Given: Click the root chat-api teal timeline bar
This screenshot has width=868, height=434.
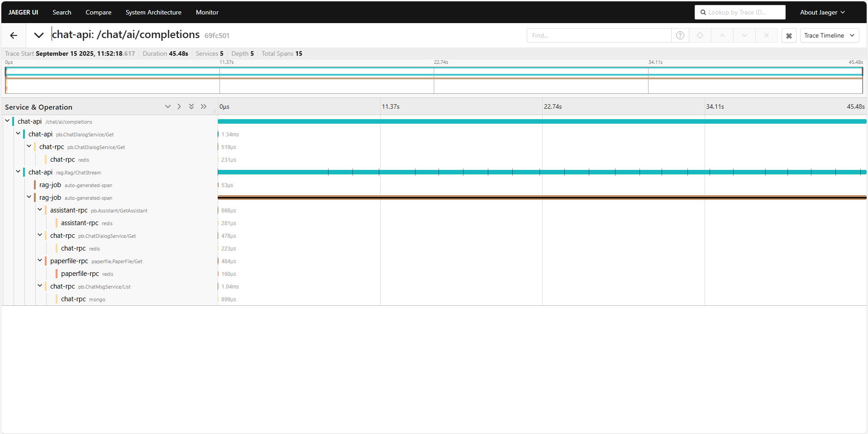Looking at the screenshot, I should click(x=542, y=121).
